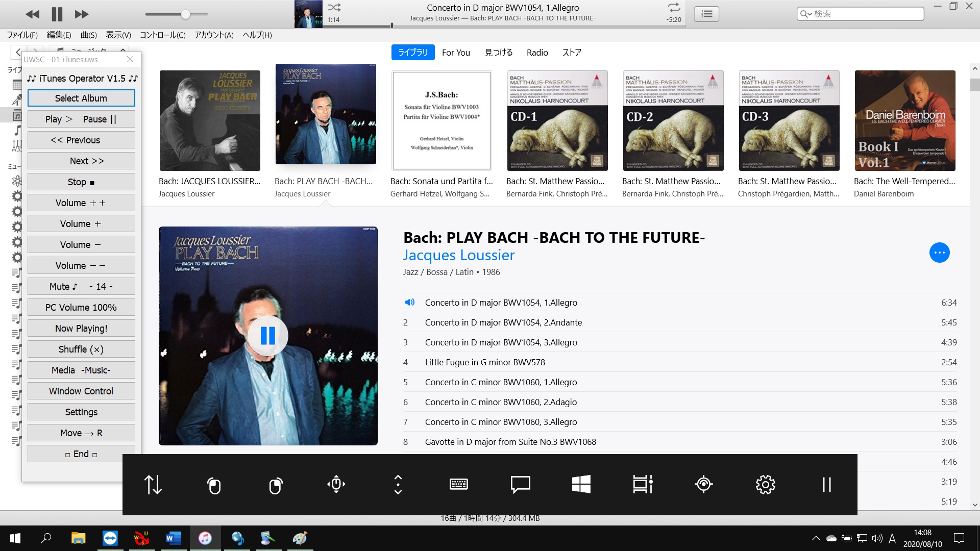Open ヘルプ(H) menu
980x551 pixels.
click(257, 35)
